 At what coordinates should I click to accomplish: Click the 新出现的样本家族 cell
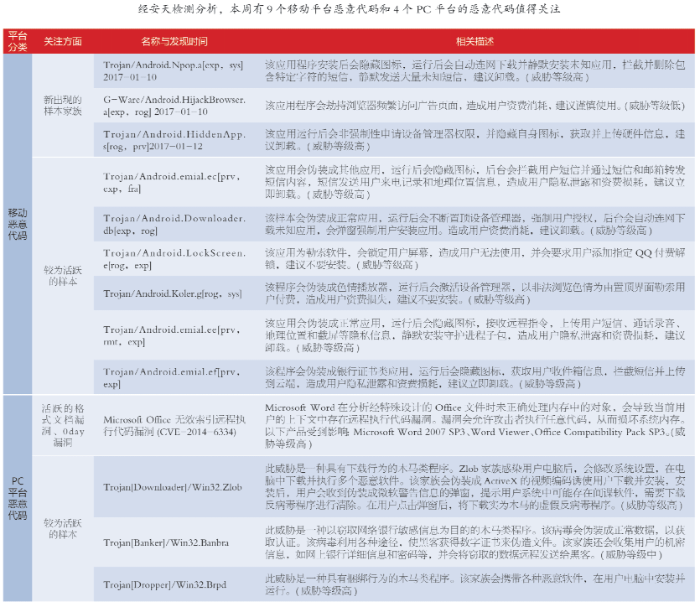pos(63,106)
